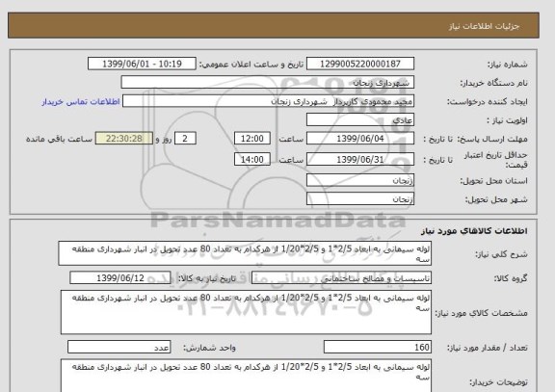Click the delivery province field زنجان
The image size is (555, 392).
coord(360,180)
